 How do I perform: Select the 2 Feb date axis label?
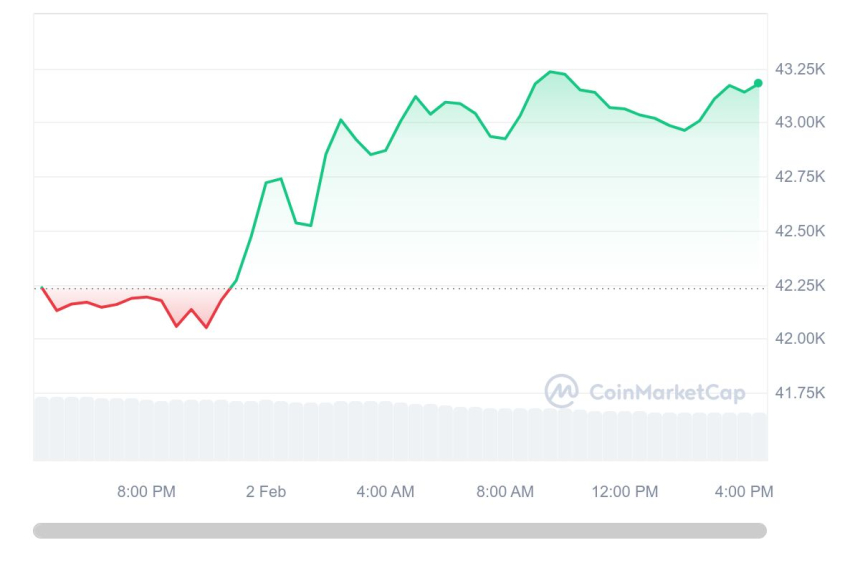click(x=266, y=492)
